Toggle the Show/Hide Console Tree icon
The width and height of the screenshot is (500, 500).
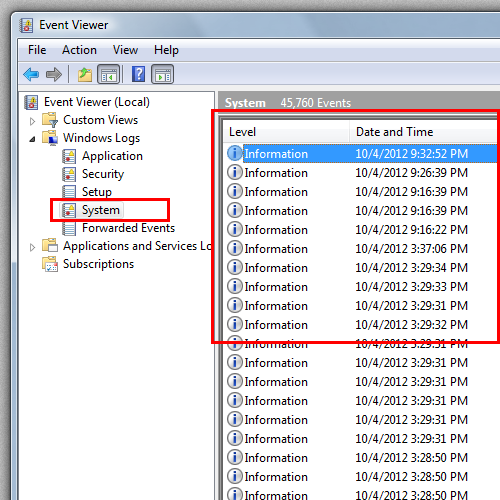tap(108, 74)
